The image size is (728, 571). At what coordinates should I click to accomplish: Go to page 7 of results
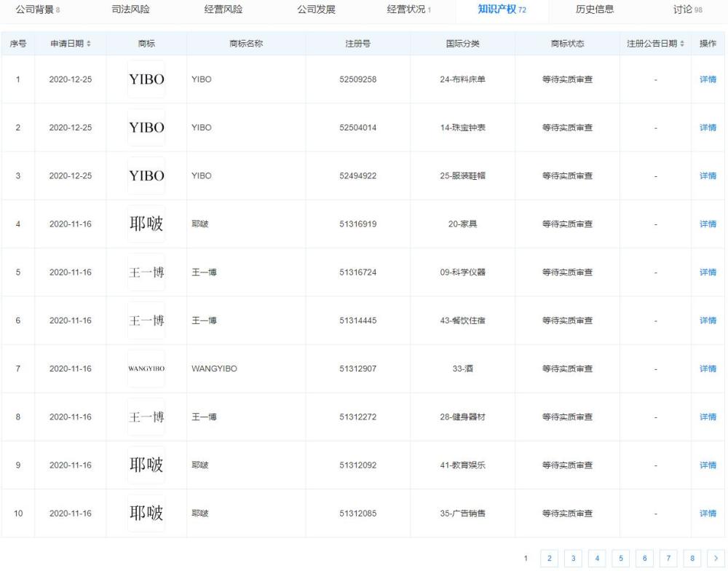click(668, 559)
